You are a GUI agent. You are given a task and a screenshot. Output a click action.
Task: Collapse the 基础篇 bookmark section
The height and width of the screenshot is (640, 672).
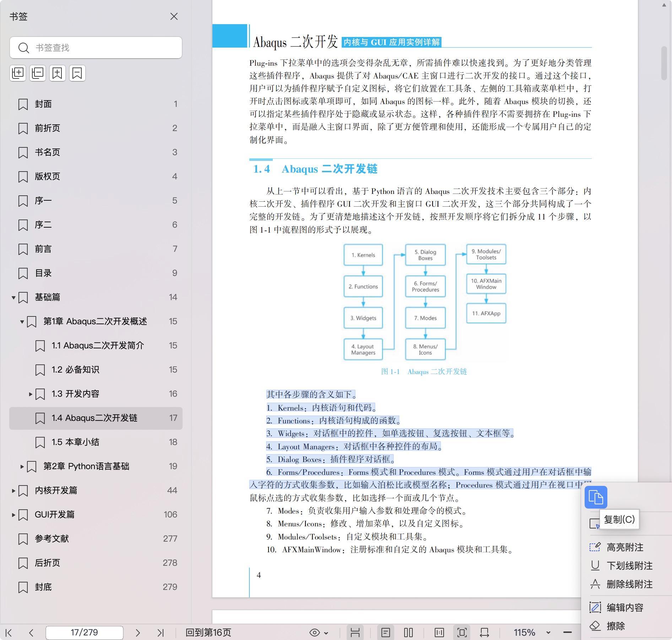click(x=13, y=297)
